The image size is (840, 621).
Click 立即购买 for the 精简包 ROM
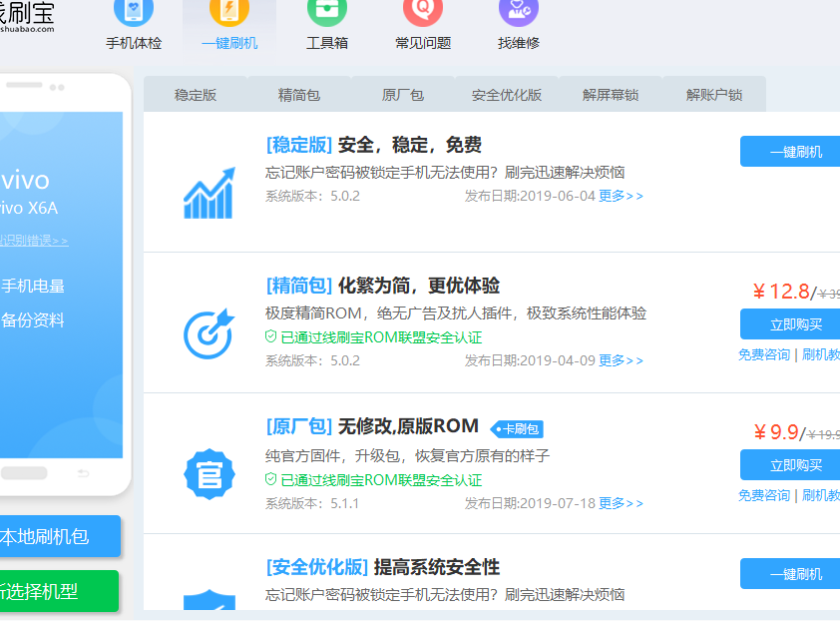pyautogui.click(x=790, y=323)
